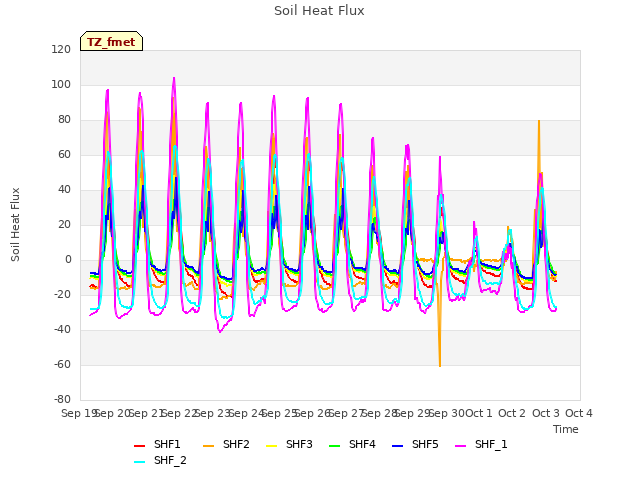Click the 0 y-axis tick label

(x=68, y=259)
